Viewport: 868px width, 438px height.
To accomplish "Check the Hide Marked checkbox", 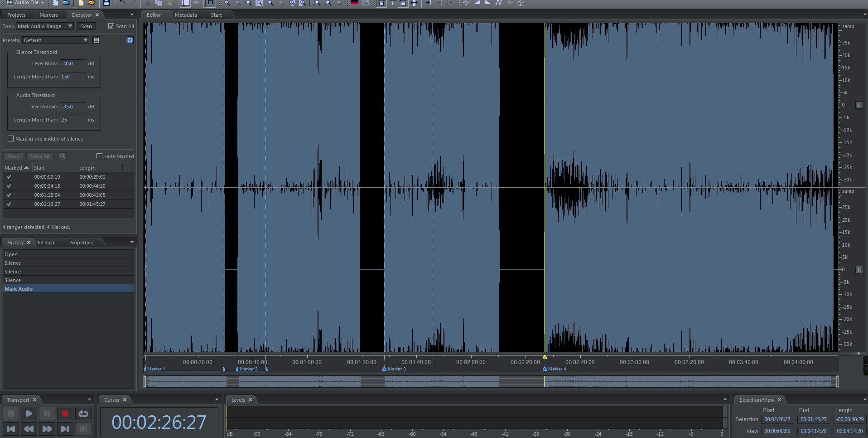I will [100, 156].
